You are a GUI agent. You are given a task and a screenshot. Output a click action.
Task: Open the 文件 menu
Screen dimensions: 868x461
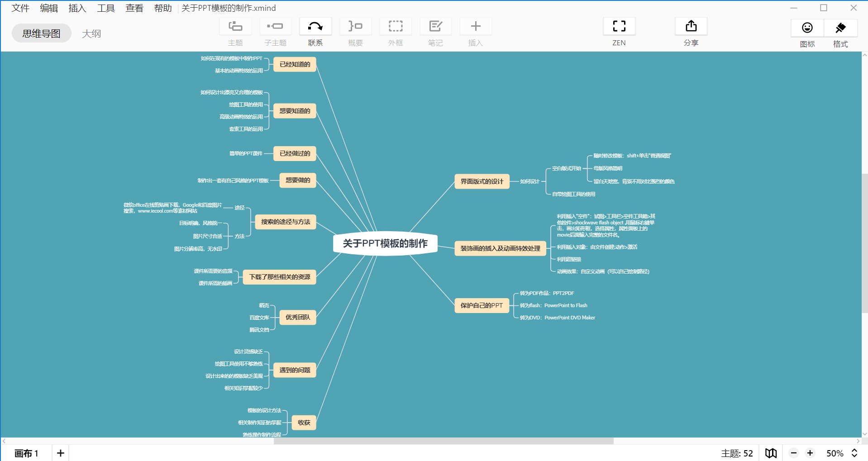(x=20, y=8)
